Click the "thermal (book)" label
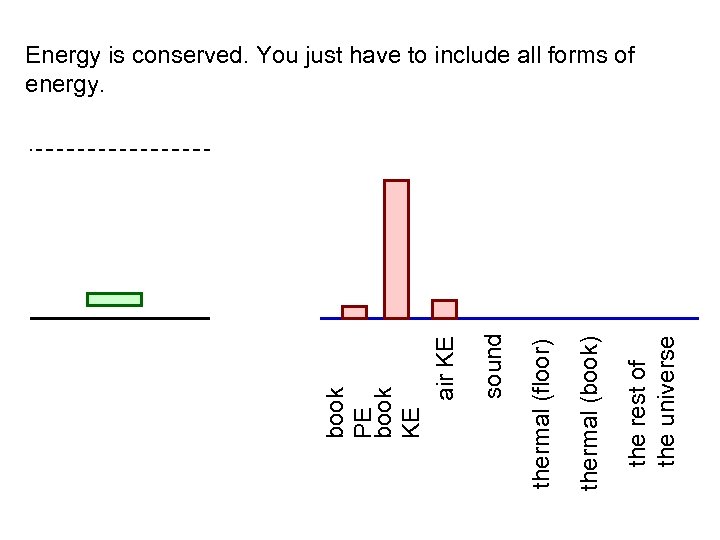The width and height of the screenshot is (720, 540). point(590,415)
